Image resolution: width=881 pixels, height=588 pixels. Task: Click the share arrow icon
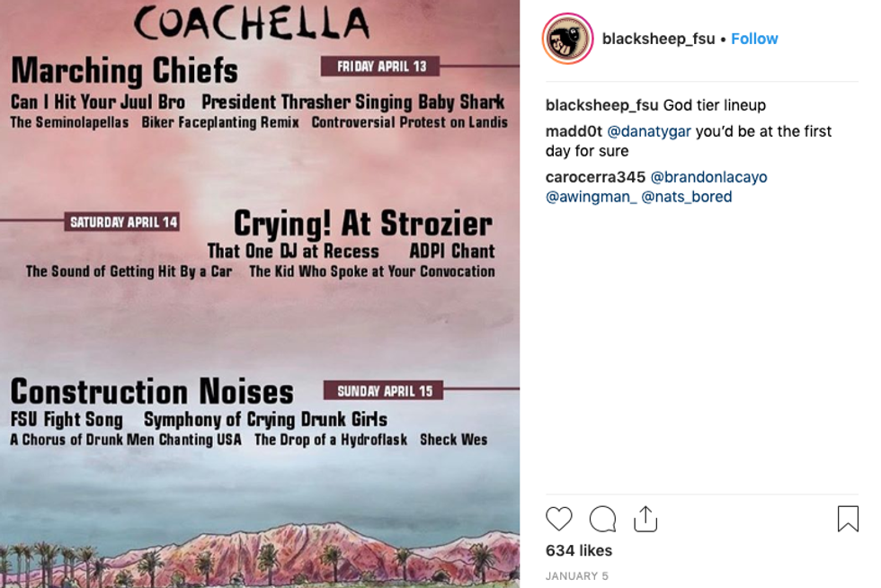(645, 519)
